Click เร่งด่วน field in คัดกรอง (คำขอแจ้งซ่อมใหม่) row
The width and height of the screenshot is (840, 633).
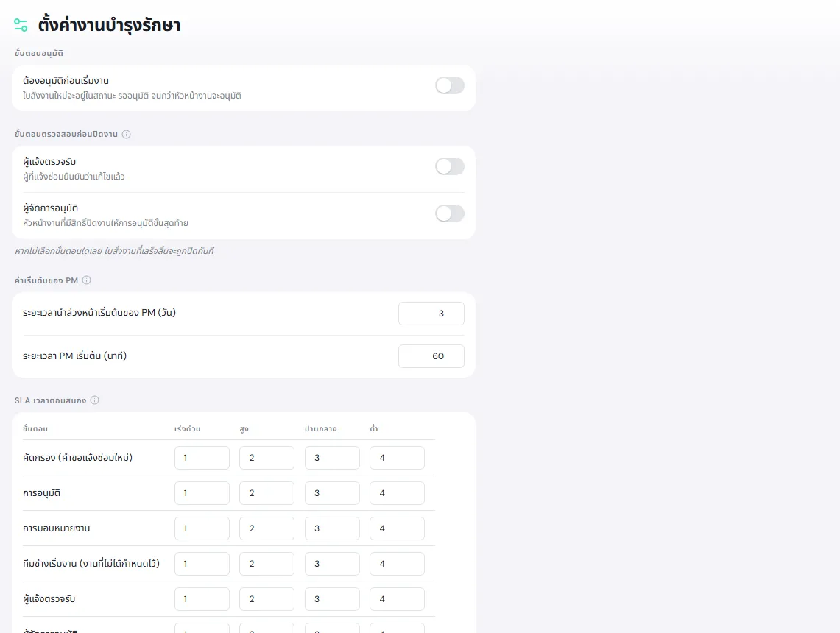[202, 458]
